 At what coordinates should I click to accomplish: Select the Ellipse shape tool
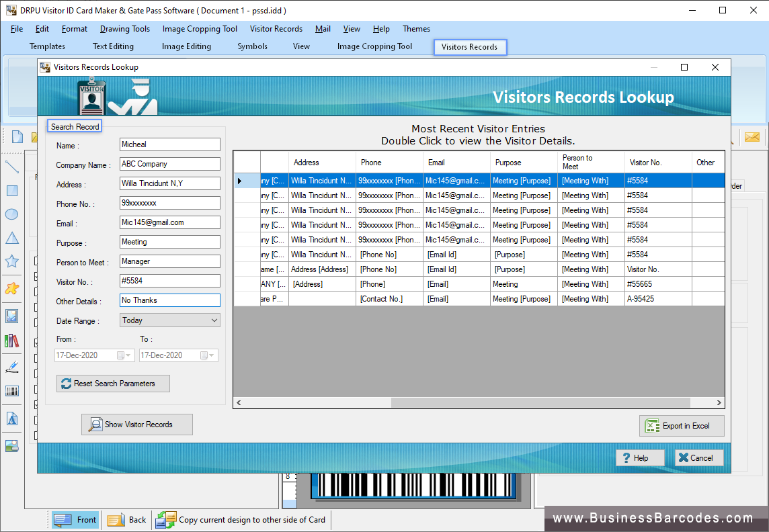click(x=11, y=214)
